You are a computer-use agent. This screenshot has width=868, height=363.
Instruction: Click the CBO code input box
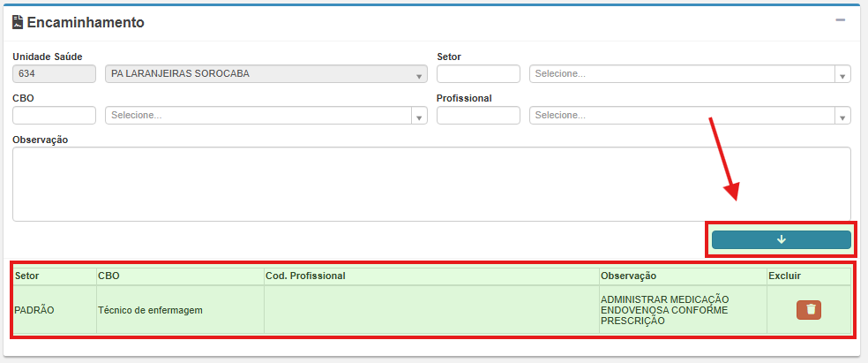click(54, 116)
